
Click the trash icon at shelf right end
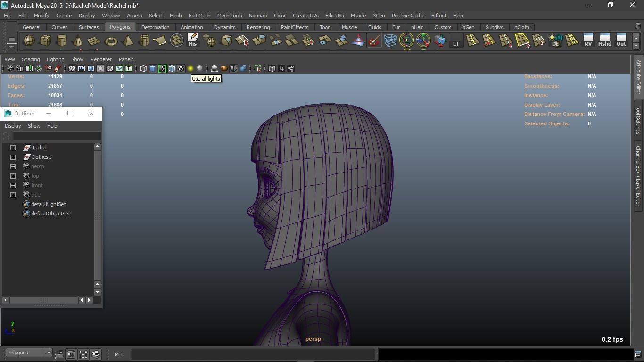(638, 26)
